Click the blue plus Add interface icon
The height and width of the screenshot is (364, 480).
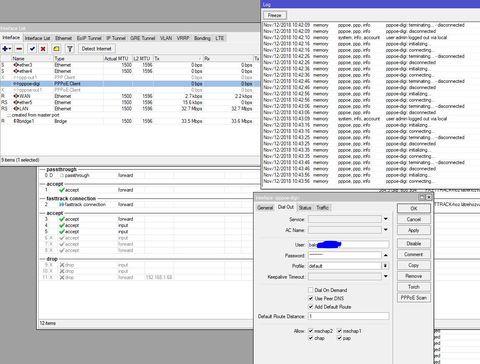tap(5, 49)
